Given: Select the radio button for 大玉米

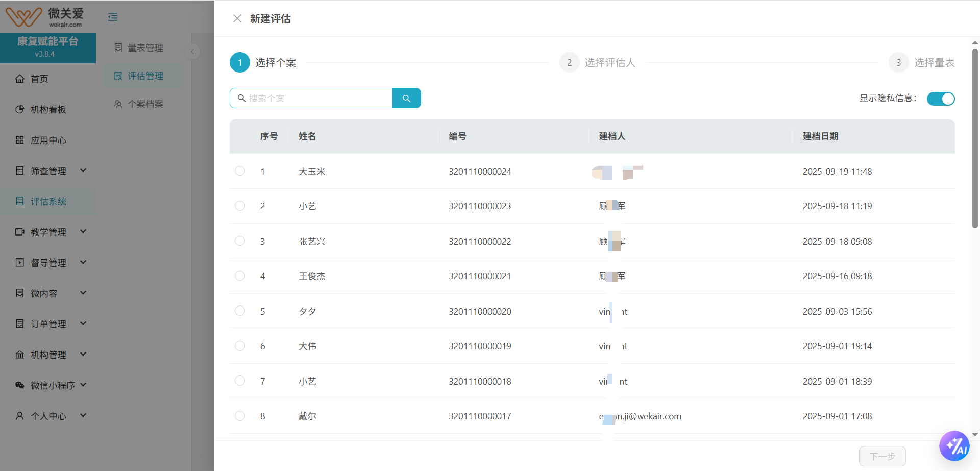Looking at the screenshot, I should point(240,171).
